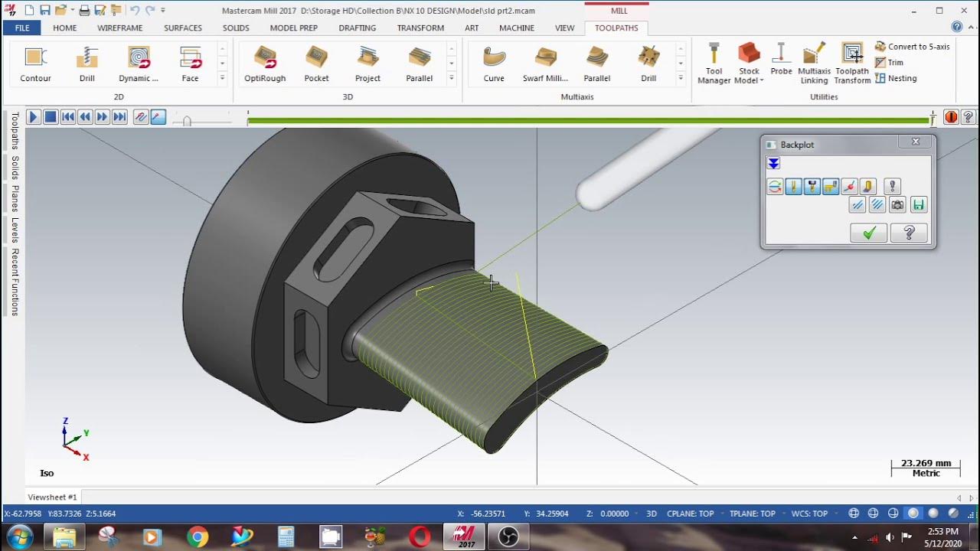Click the new file icon in quick access toolbar

click(28, 11)
